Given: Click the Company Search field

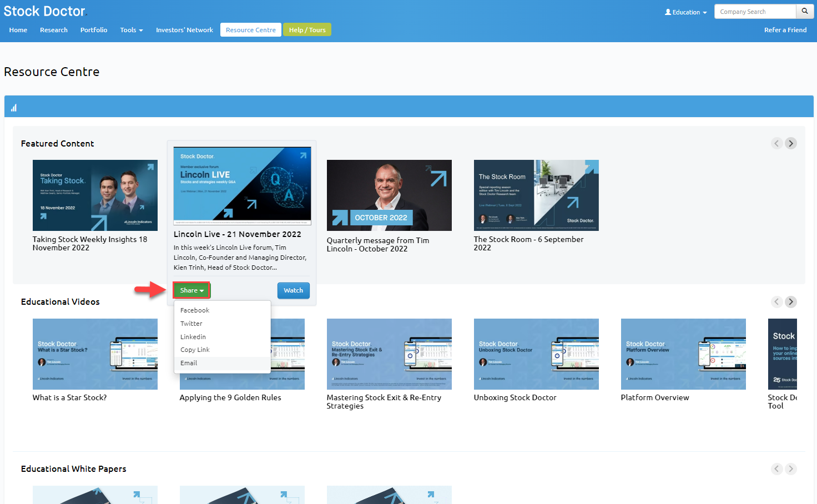Looking at the screenshot, I should (755, 12).
